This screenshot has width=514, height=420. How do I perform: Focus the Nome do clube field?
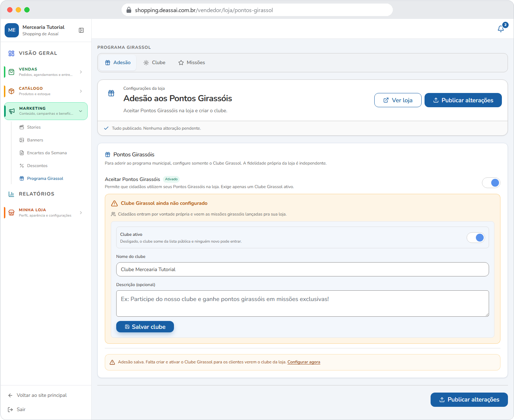coord(302,269)
